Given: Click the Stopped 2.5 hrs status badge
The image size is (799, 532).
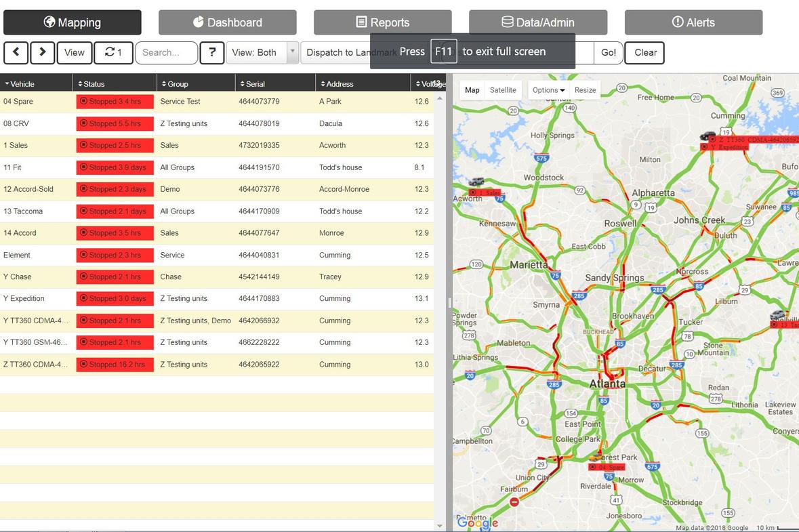Looking at the screenshot, I should point(115,145).
